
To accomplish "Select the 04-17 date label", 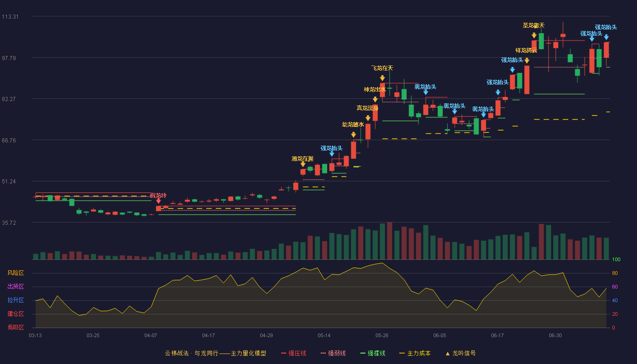I will (x=209, y=335).
